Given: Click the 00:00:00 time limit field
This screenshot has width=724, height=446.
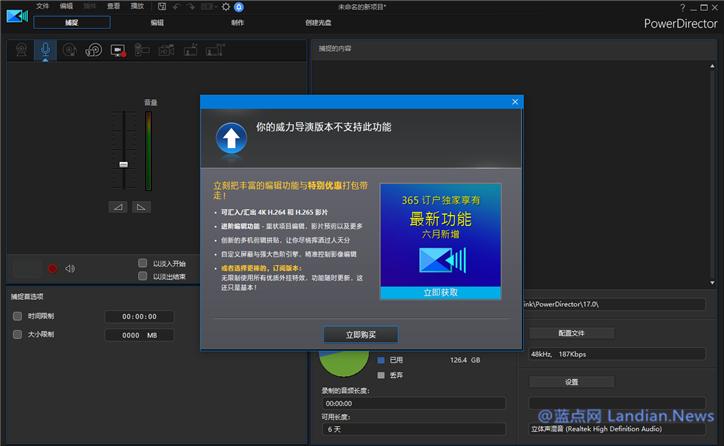Looking at the screenshot, I should tap(139, 317).
